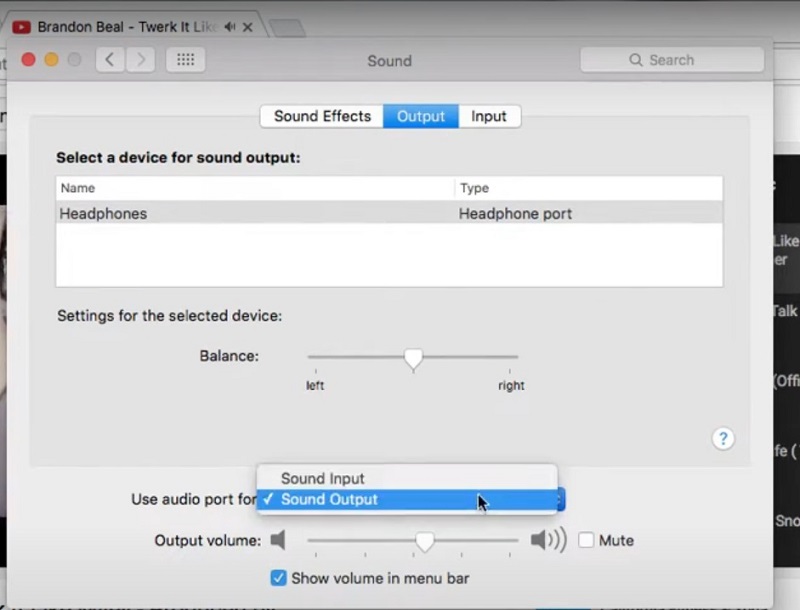Viewport: 800px width, 610px height.
Task: Enable the Mute checkbox
Action: click(x=586, y=541)
